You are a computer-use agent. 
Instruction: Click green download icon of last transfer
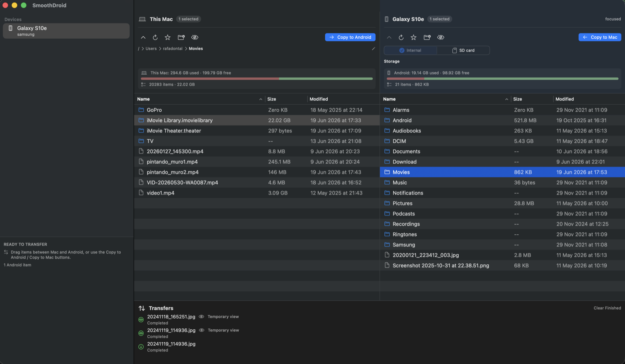point(141,347)
